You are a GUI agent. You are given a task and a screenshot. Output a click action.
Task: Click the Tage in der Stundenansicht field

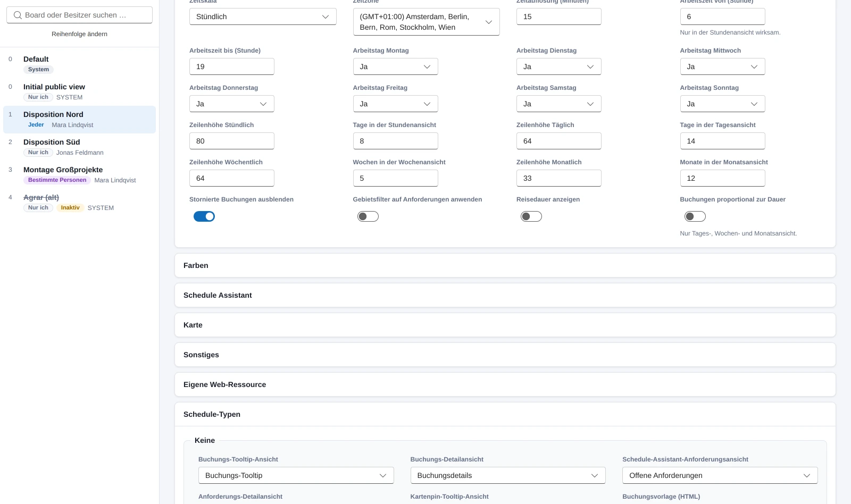[395, 141]
